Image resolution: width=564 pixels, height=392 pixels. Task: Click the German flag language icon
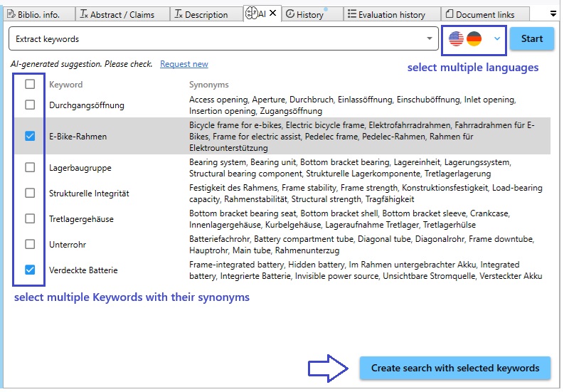coord(474,39)
